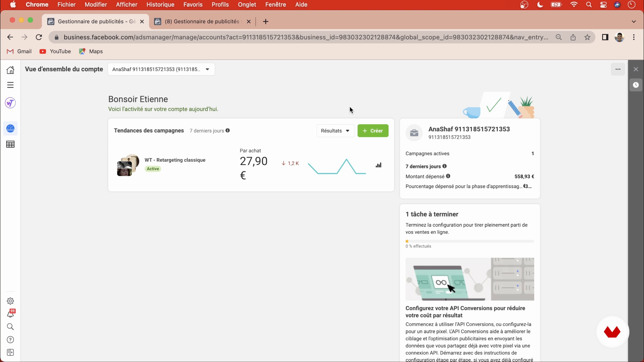Click info icon beside 7 derniers jours in the account card
The width and height of the screenshot is (644, 362).
click(444, 166)
